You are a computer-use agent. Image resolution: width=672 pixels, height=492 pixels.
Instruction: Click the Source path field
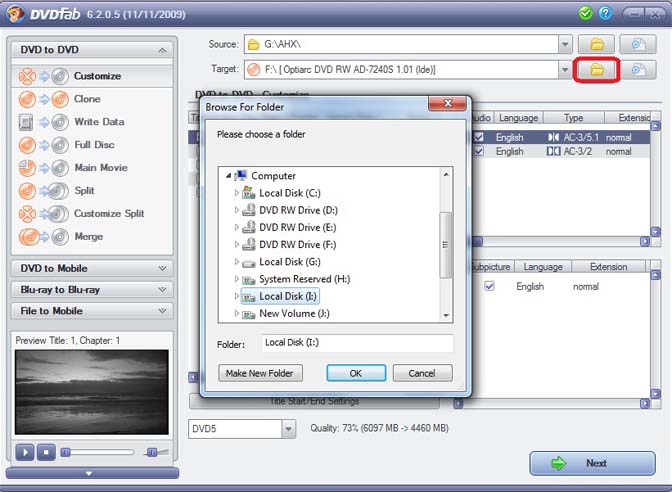tap(401, 44)
